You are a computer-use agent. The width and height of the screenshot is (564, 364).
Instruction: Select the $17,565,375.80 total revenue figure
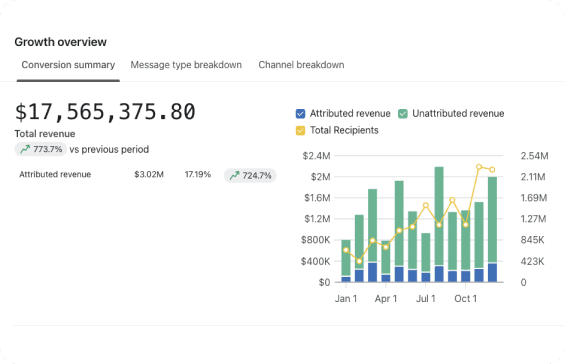(105, 112)
